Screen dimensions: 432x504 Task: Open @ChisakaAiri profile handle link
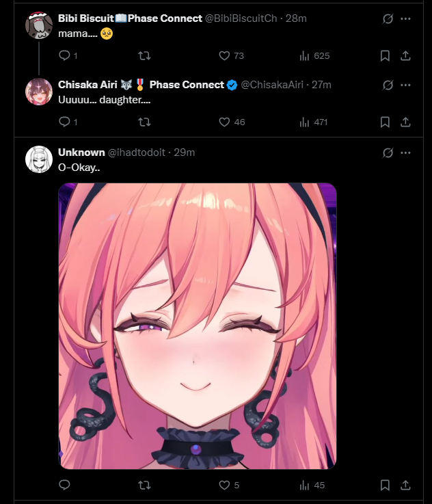(272, 85)
